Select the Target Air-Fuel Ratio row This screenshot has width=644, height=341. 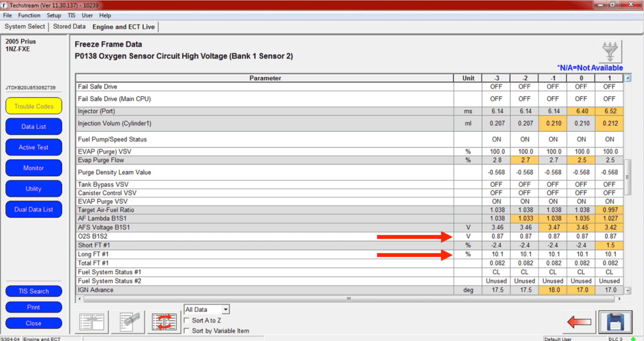tap(350, 210)
